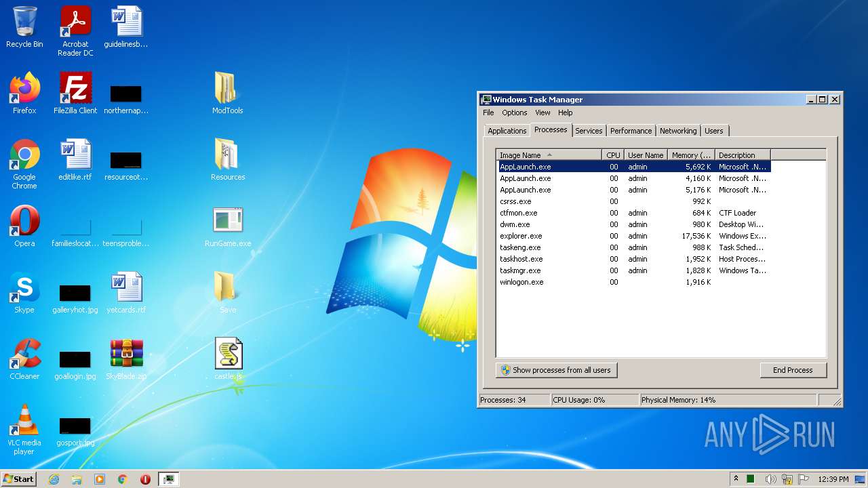Open editlike.rtf document
The width and height of the screenshot is (868, 488).
tap(75, 160)
